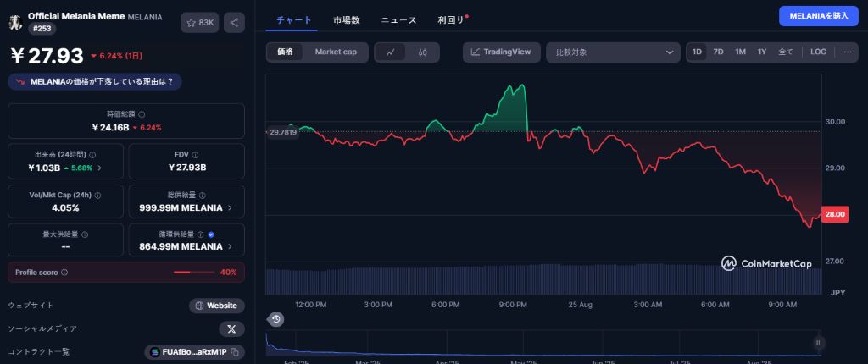This screenshot has width=868, height=364.
Task: Switch to line chart view icon
Action: point(390,52)
